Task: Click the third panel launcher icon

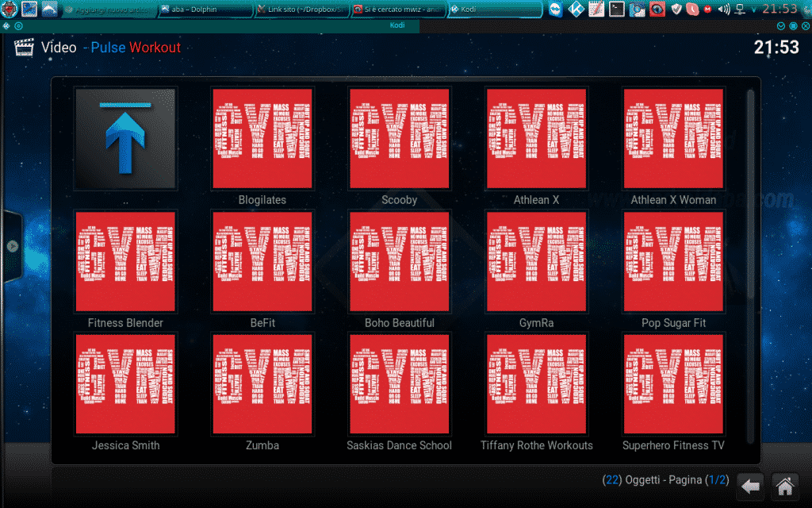Action: tap(49, 9)
